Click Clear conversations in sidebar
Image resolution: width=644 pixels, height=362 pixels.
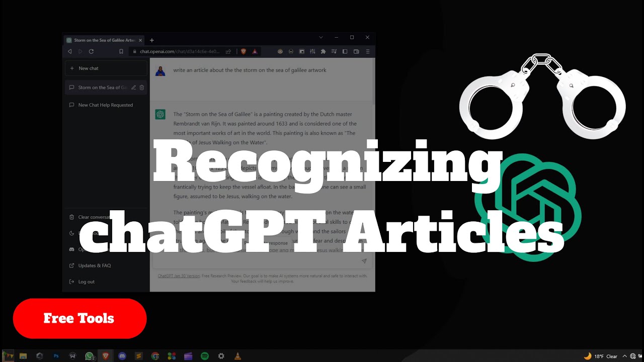point(106,217)
